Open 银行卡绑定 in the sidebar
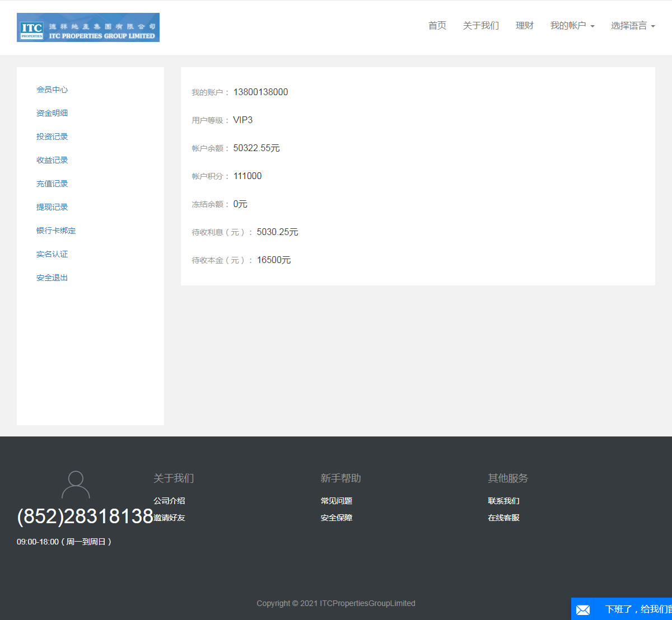 coord(56,231)
